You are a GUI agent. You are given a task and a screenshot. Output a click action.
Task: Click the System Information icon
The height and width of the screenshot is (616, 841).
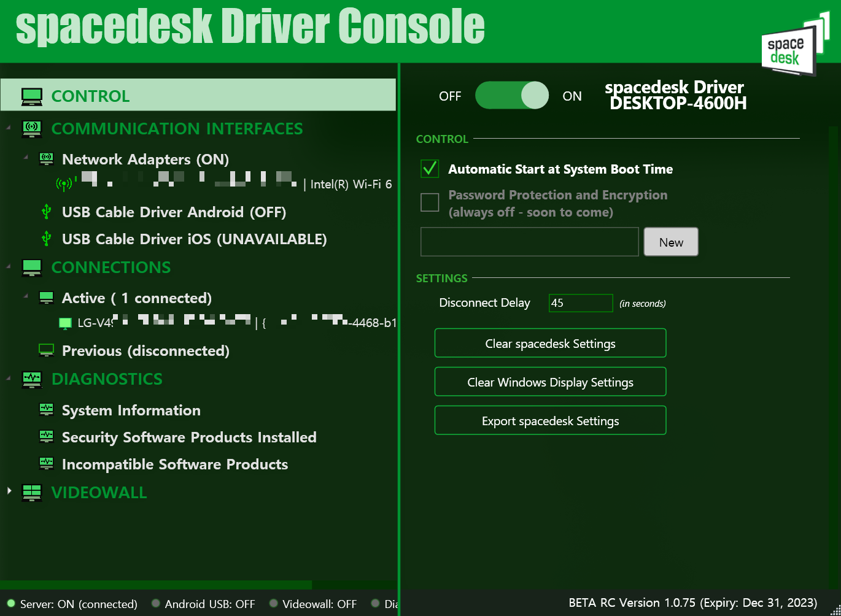[46, 409]
